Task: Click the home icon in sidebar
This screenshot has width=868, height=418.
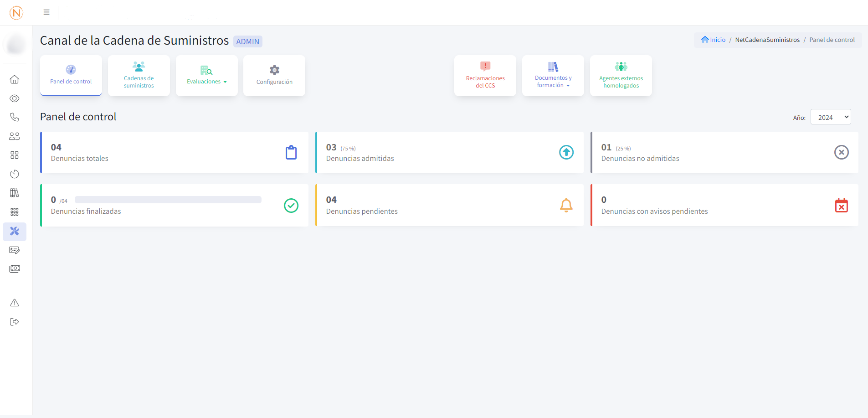Action: pos(15,79)
